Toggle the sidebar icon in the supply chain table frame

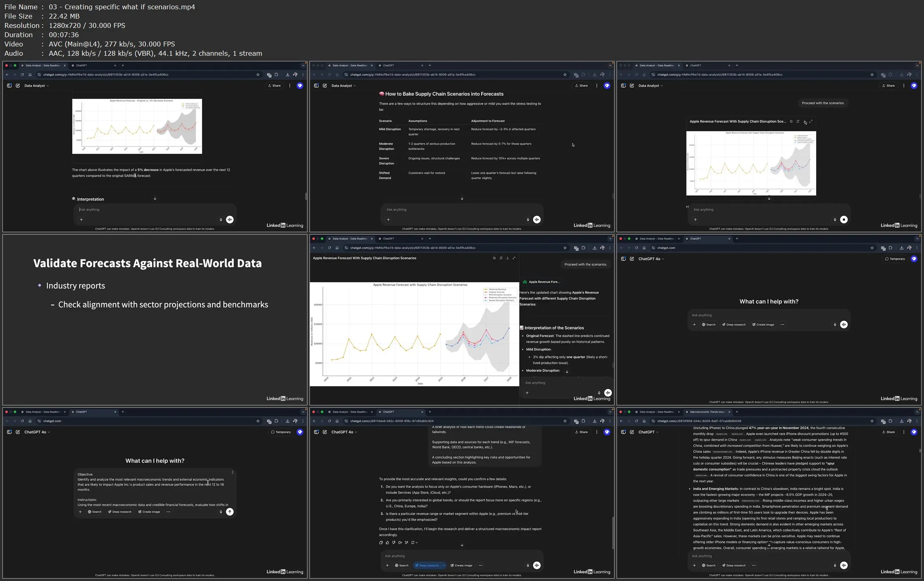coord(316,86)
